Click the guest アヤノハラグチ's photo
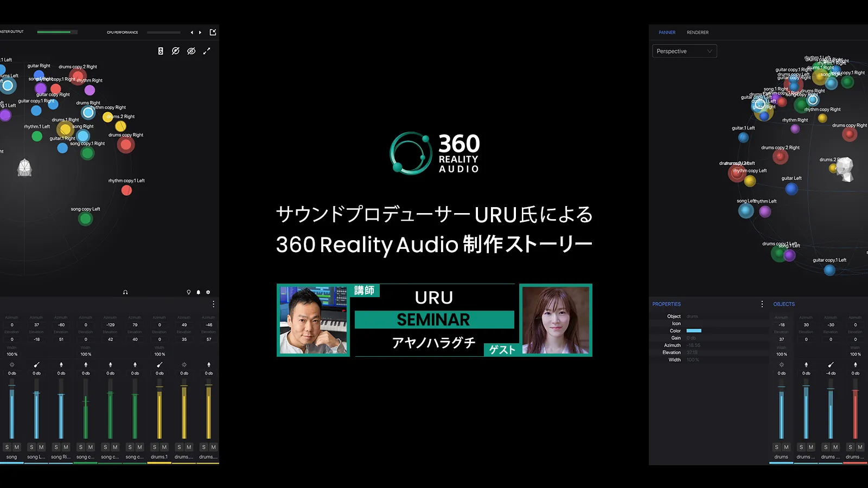 tap(556, 320)
